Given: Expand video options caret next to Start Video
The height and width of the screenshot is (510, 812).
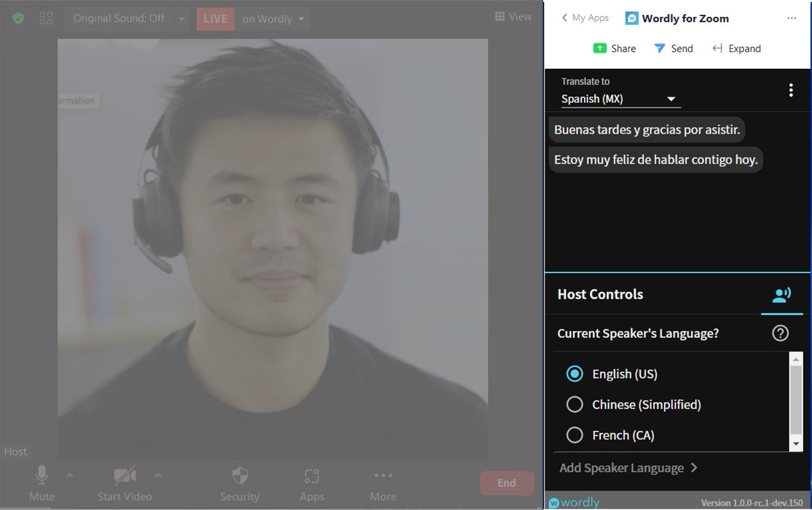Looking at the screenshot, I should [158, 475].
